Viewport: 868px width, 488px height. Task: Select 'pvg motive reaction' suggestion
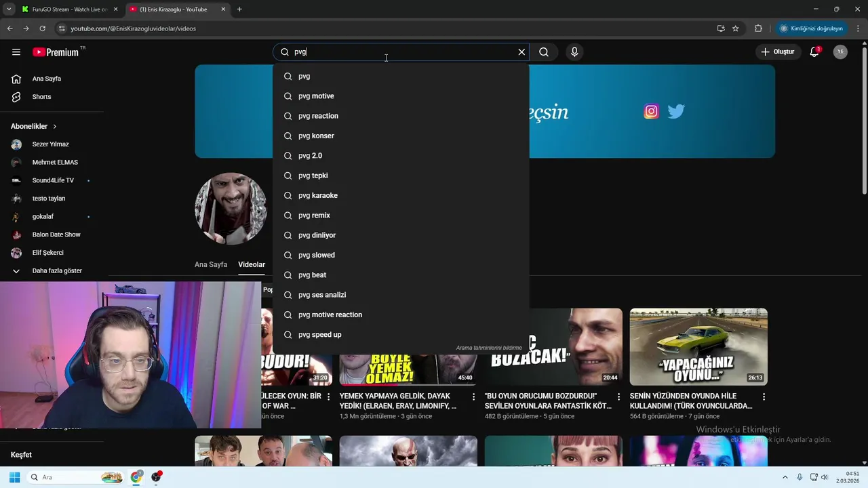[401, 315]
